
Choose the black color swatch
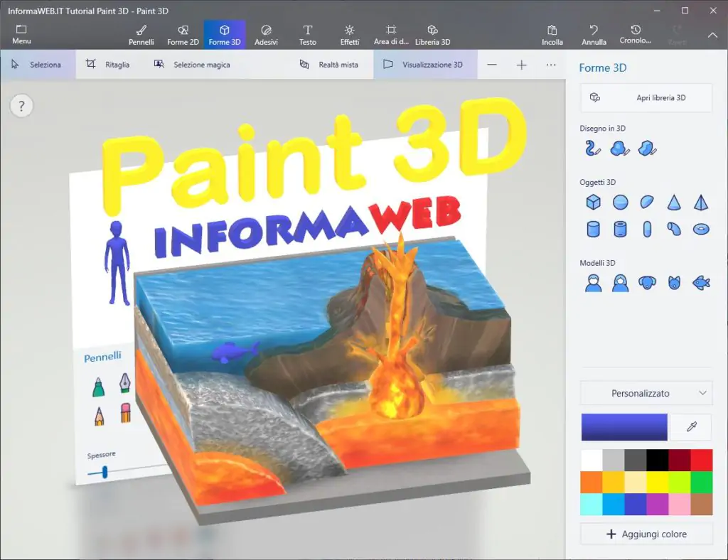pyautogui.click(x=658, y=460)
